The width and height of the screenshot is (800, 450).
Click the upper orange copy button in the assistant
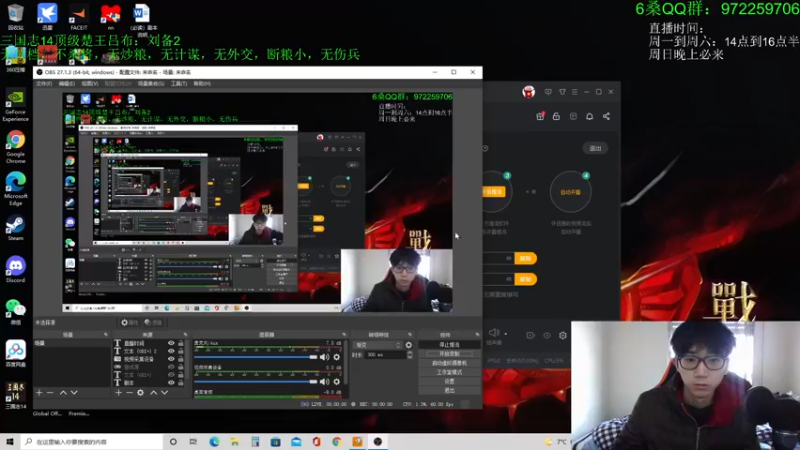525,258
